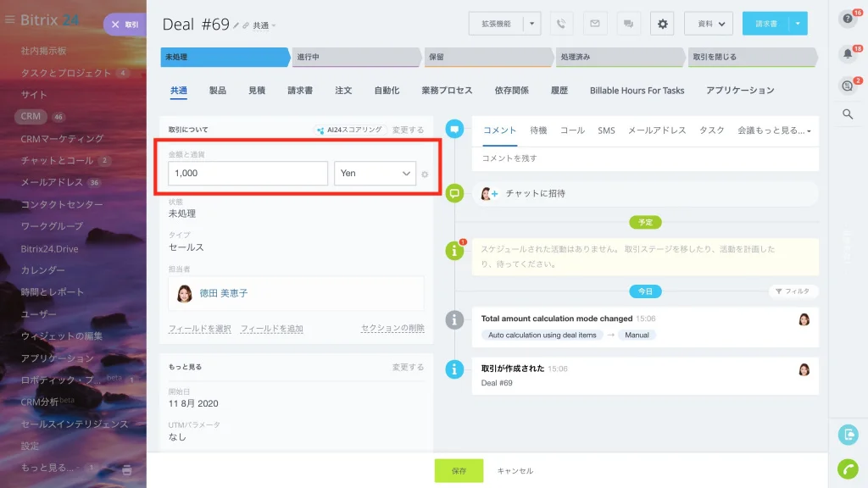Expand the 拡張機能 dropdown arrow
Image resolution: width=868 pixels, height=488 pixels.
tap(532, 24)
